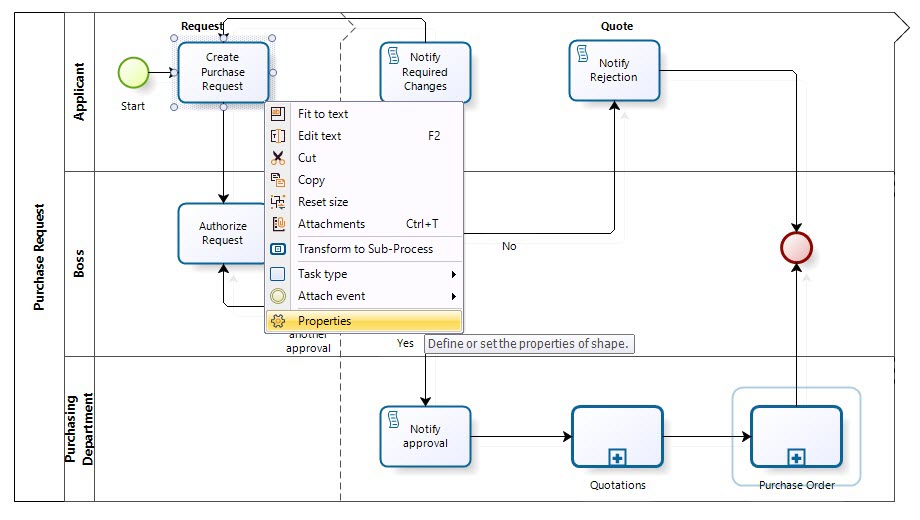The height and width of the screenshot is (520, 920).
Task: Click the Attachments paperclip icon
Action: (x=278, y=224)
